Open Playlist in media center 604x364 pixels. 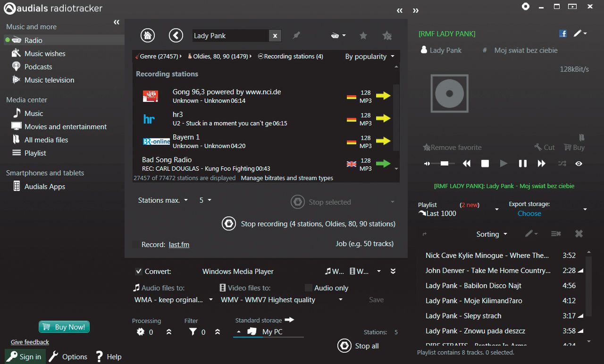[35, 153]
